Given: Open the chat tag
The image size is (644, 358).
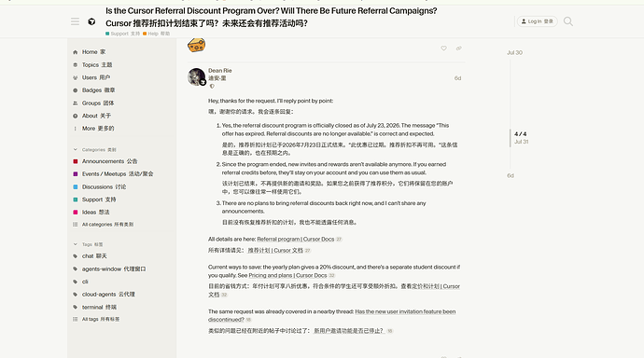Looking at the screenshot, I should coord(122,255).
